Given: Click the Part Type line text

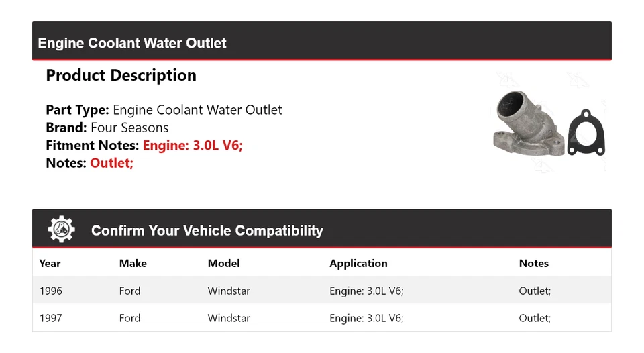Looking at the screenshot, I should pyautogui.click(x=164, y=110).
